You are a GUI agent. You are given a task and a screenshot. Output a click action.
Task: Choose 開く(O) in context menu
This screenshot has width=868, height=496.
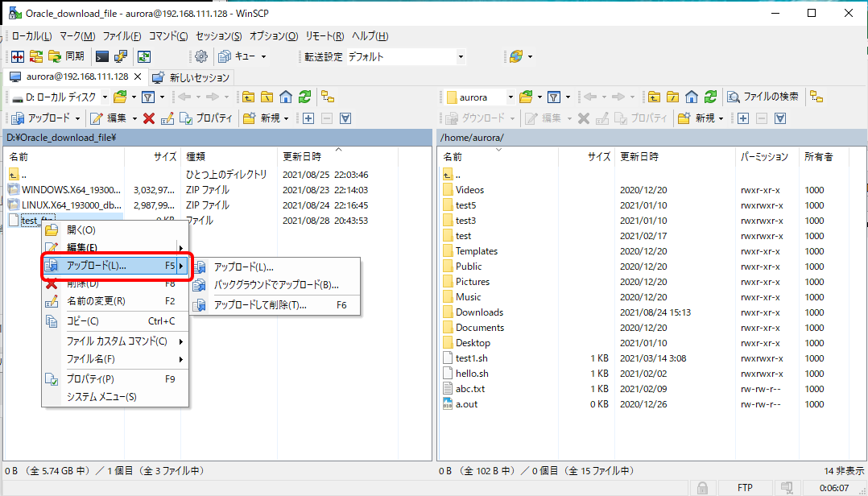[x=116, y=229]
